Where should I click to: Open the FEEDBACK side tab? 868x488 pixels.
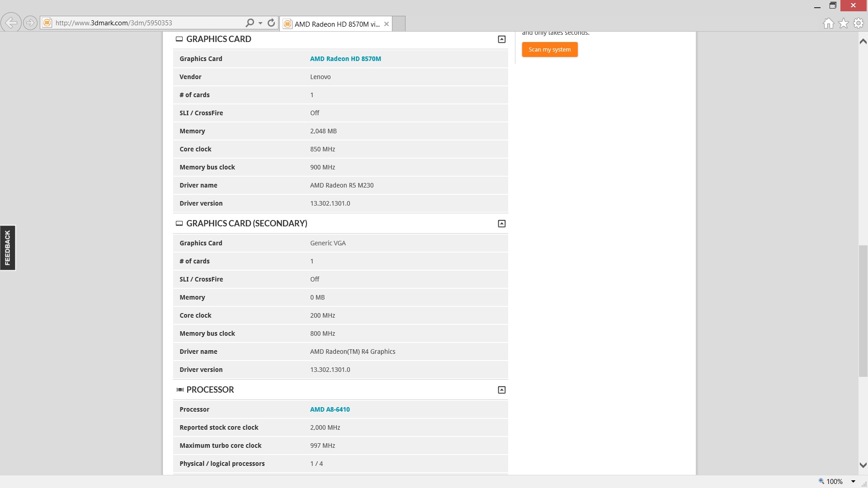[x=8, y=248]
